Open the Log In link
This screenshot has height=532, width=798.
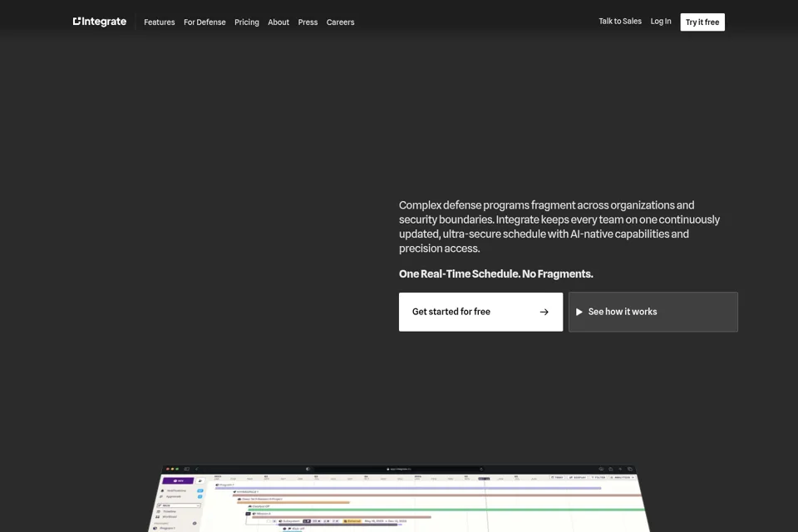tap(661, 21)
